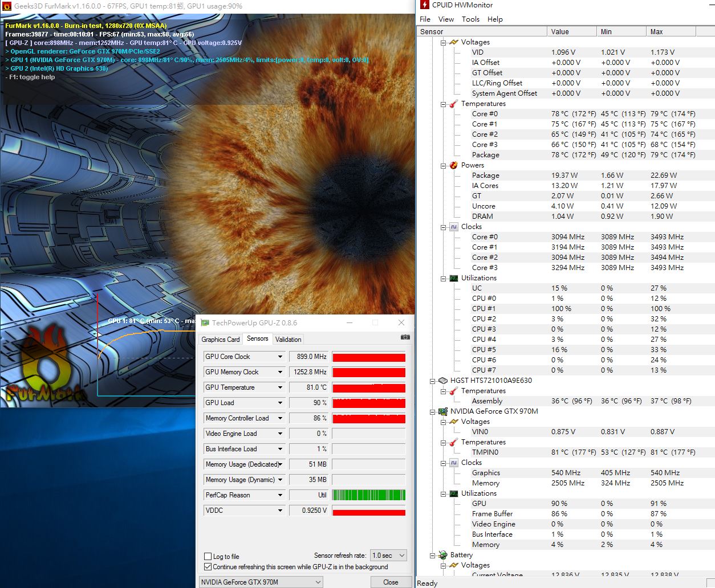Click the GPU Core Clock red graph bar
The width and height of the screenshot is (715, 588).
coord(369,357)
